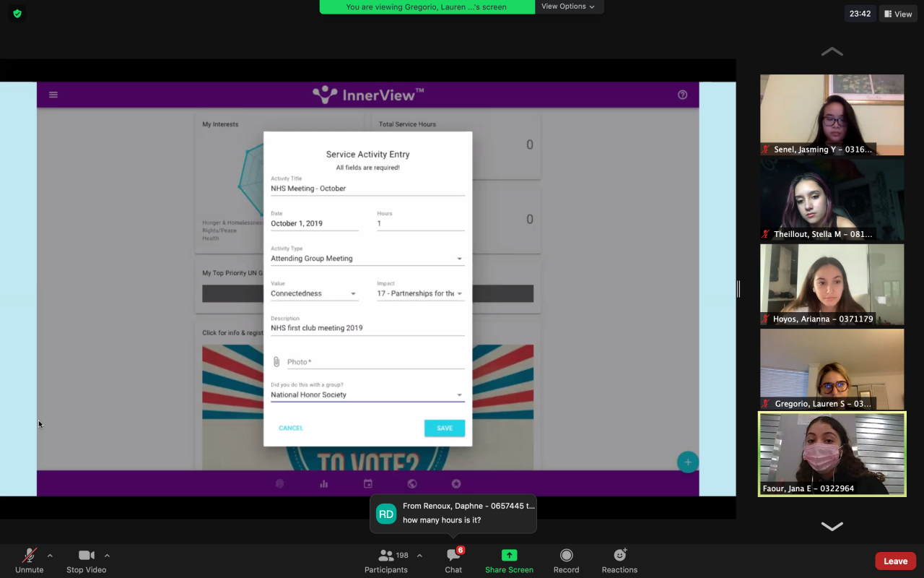The width and height of the screenshot is (924, 578).
Task: Open the Participants panel
Action: [386, 560]
